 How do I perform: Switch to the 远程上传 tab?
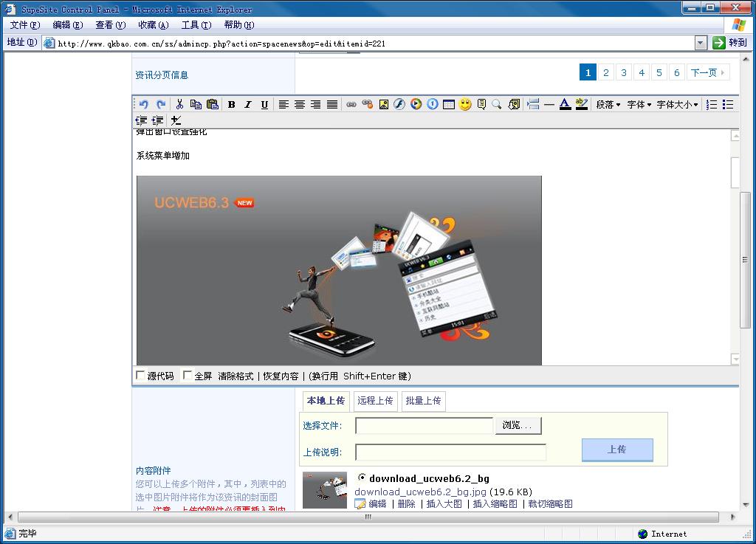click(375, 401)
